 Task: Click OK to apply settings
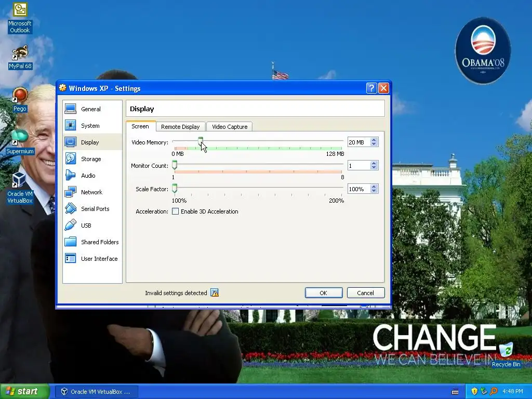[x=324, y=293]
